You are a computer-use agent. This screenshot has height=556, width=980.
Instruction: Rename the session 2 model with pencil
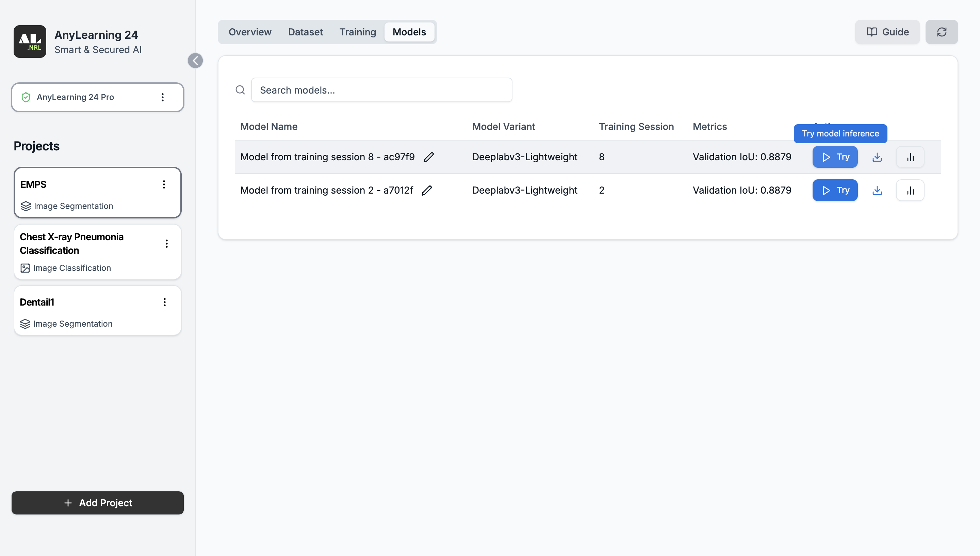427,190
